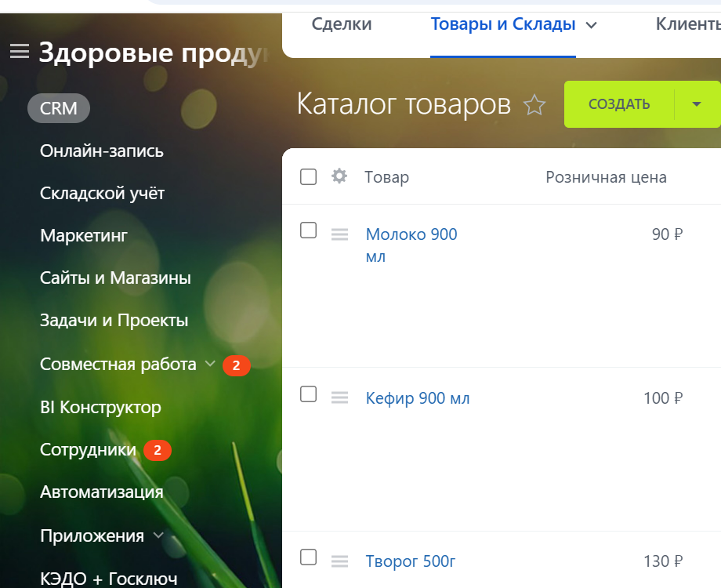Star "Каталог товаров" as favorite
The image size is (721, 588).
[x=534, y=104]
